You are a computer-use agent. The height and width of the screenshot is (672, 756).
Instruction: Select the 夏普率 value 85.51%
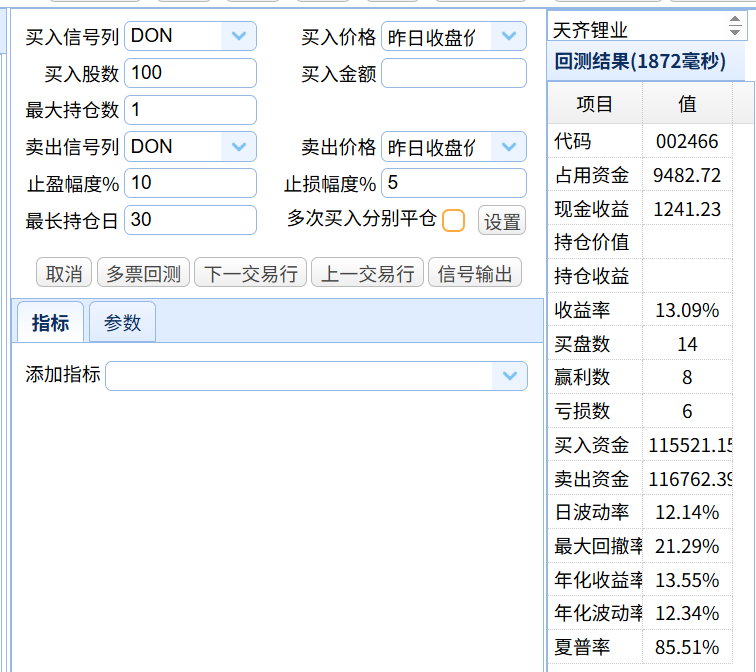(x=688, y=647)
